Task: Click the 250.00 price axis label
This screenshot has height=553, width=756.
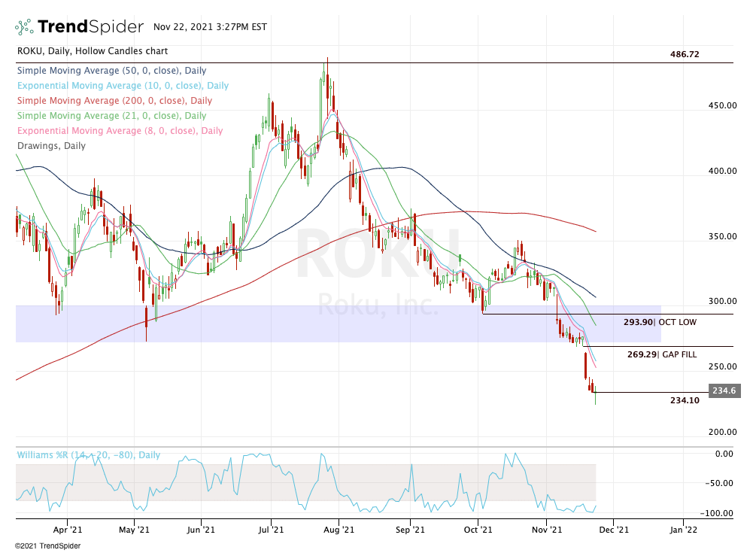Action: coord(722,366)
